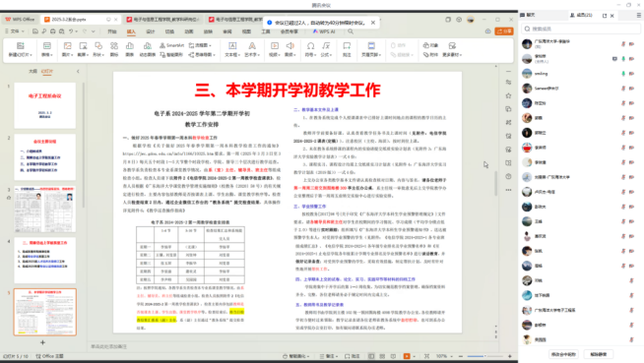Open meeting panel hamburger menu
The image size is (644, 363).
pos(639,15)
